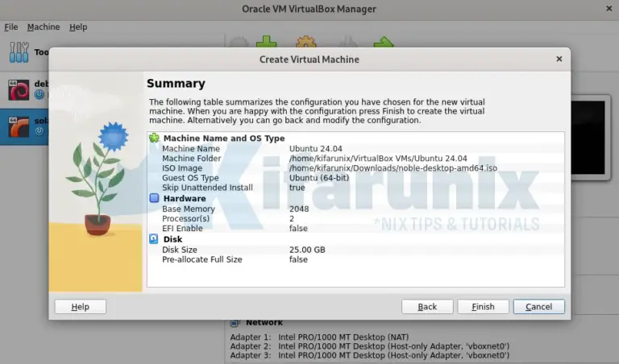
Task: Click the Skip Unattended Install true value
Action: coord(297,188)
